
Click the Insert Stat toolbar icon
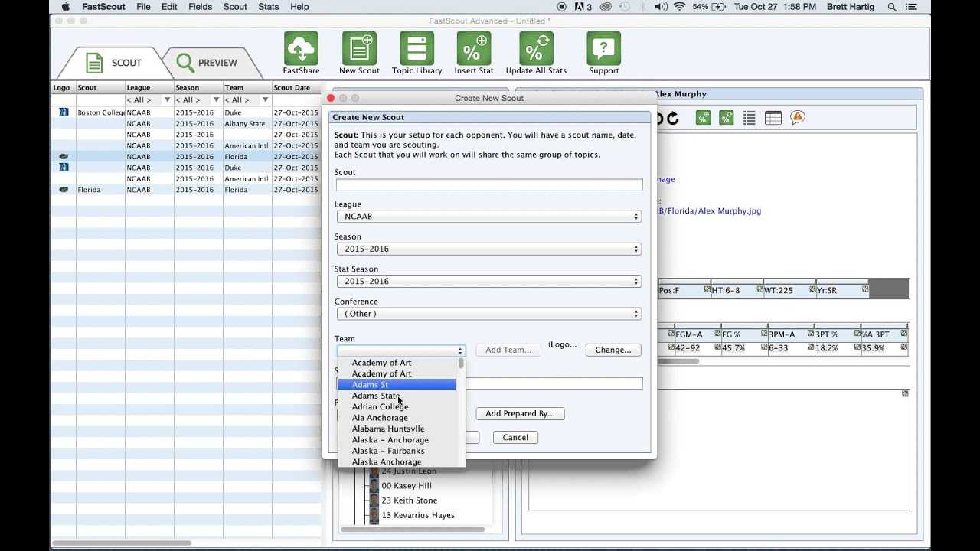pyautogui.click(x=474, y=48)
